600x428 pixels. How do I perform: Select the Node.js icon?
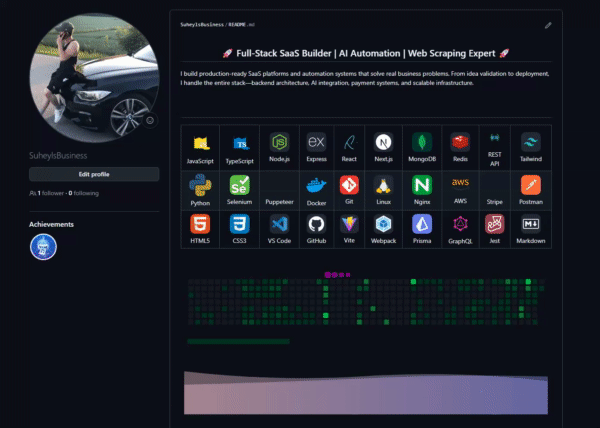point(279,142)
